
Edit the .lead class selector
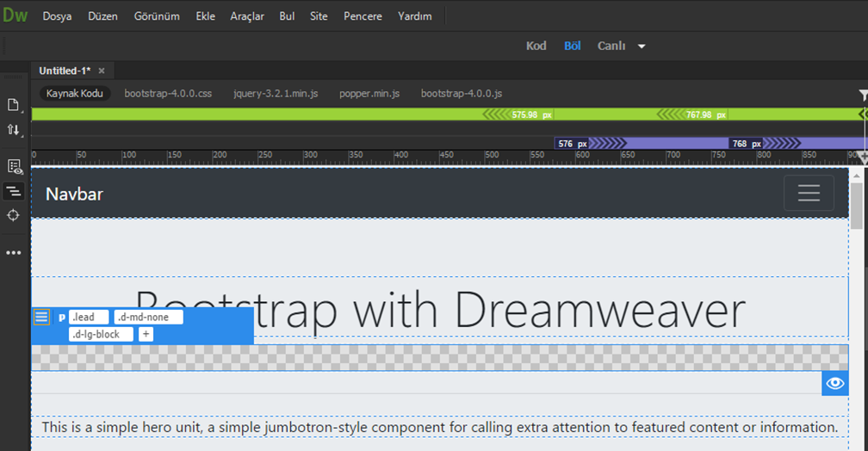click(x=89, y=317)
